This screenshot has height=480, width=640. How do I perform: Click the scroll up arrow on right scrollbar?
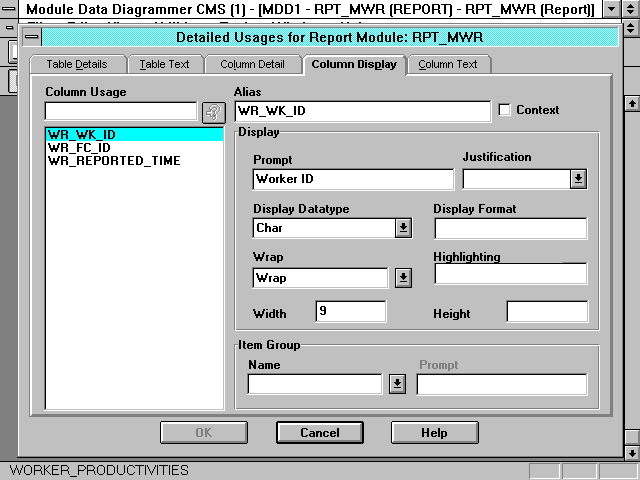(x=631, y=103)
